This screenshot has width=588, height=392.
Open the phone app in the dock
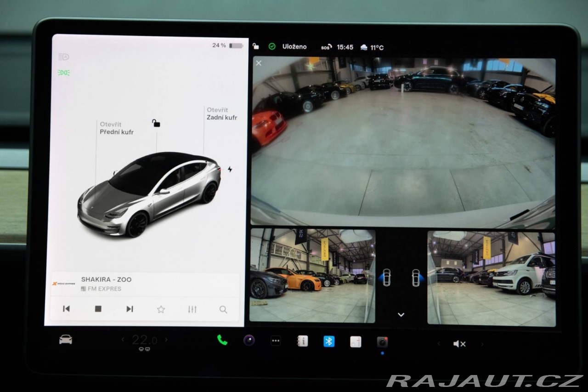tap(222, 340)
